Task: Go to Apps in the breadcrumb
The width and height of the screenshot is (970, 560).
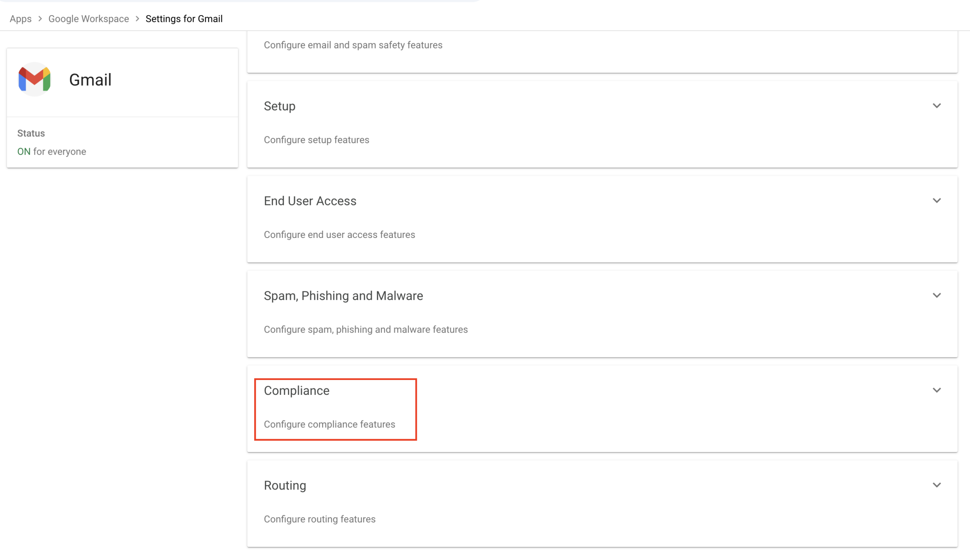Action: [x=20, y=19]
